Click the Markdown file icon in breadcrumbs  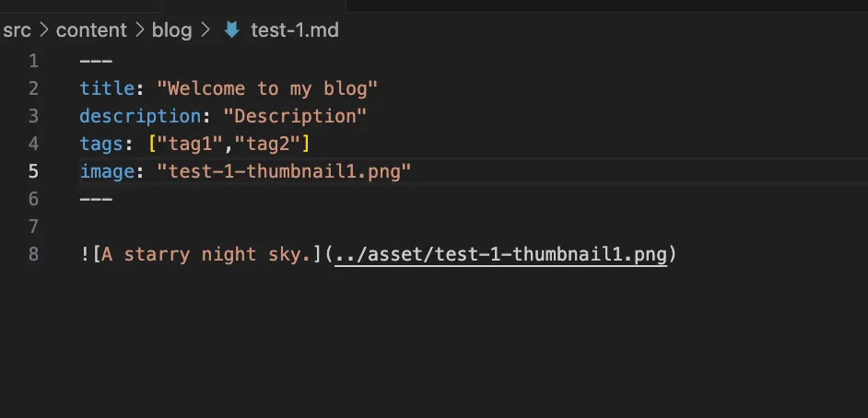(231, 30)
